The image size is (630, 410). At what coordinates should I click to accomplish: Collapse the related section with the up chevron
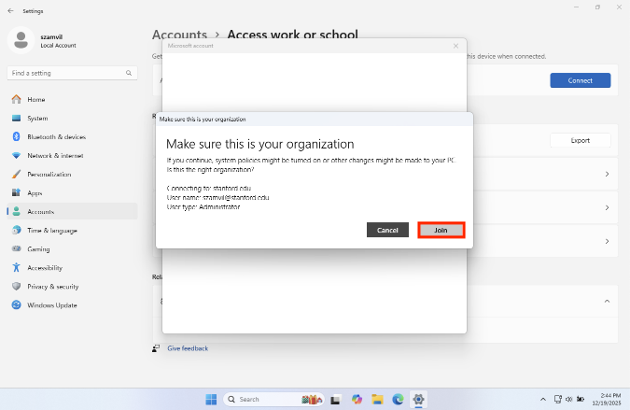tap(607, 301)
